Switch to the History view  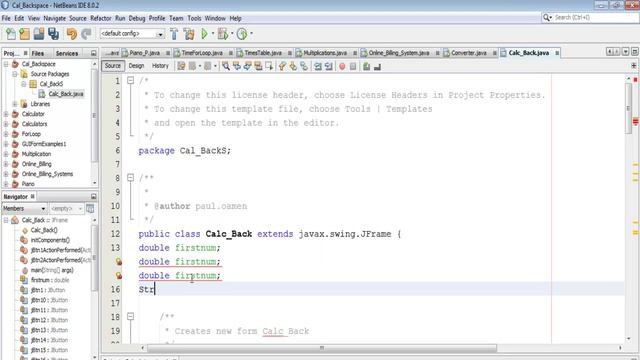point(160,66)
